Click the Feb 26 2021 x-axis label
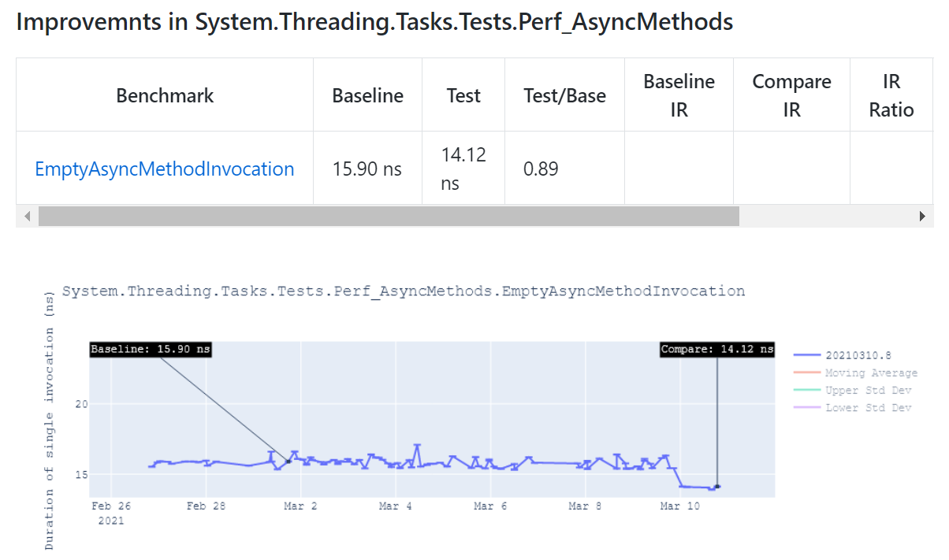The height and width of the screenshot is (560, 949). (111, 514)
